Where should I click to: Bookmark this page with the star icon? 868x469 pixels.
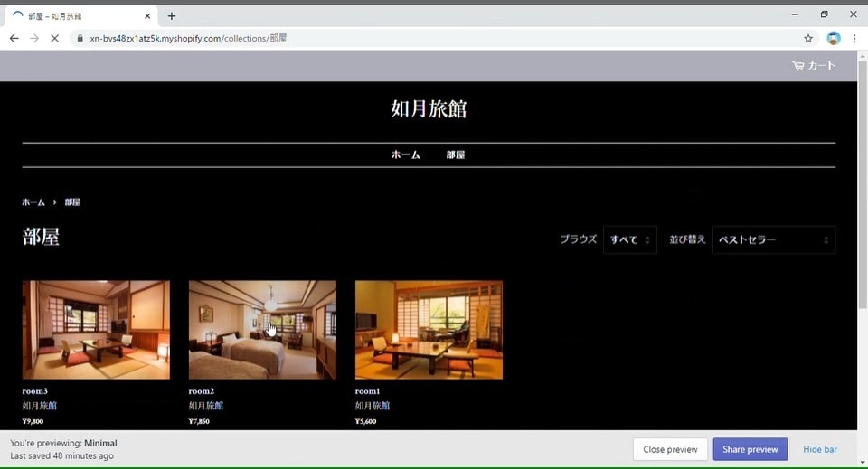pyautogui.click(x=808, y=38)
